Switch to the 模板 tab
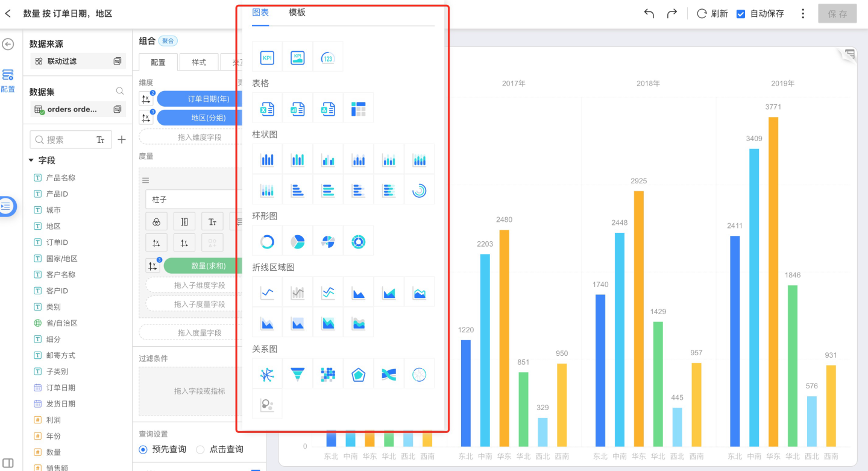Image resolution: width=868 pixels, height=471 pixels. coord(297,12)
